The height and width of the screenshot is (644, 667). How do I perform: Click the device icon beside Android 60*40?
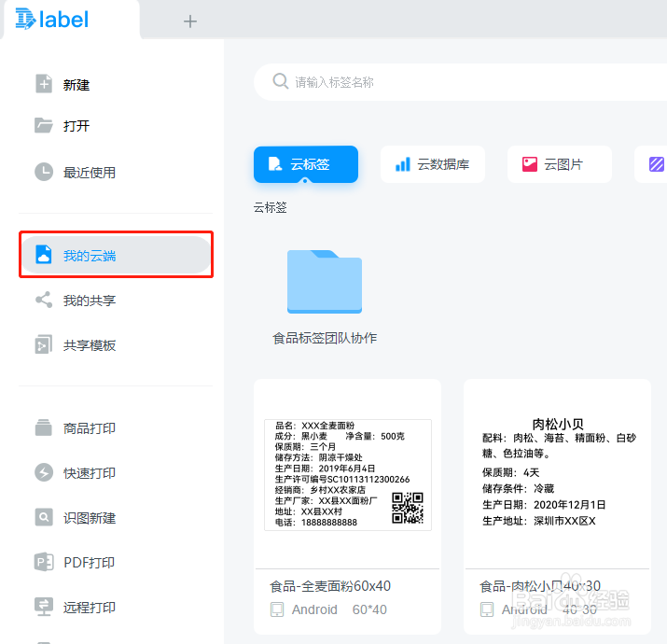(x=277, y=609)
